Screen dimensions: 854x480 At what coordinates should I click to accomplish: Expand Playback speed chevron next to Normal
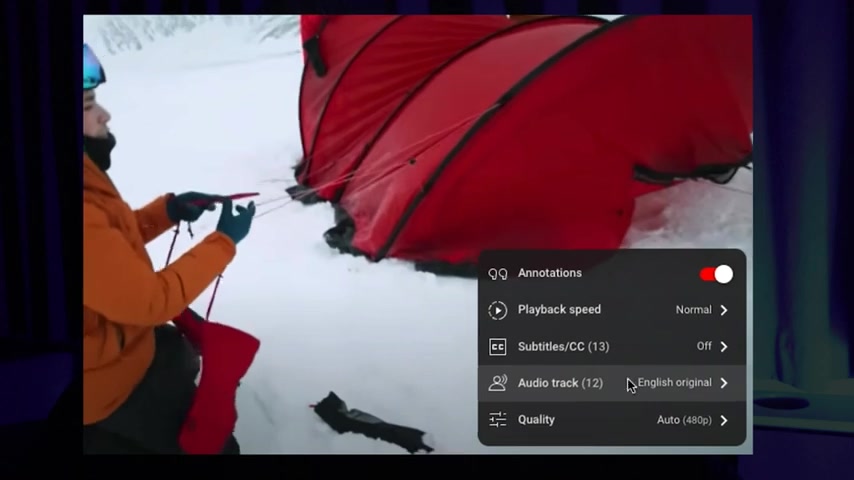coord(724,310)
